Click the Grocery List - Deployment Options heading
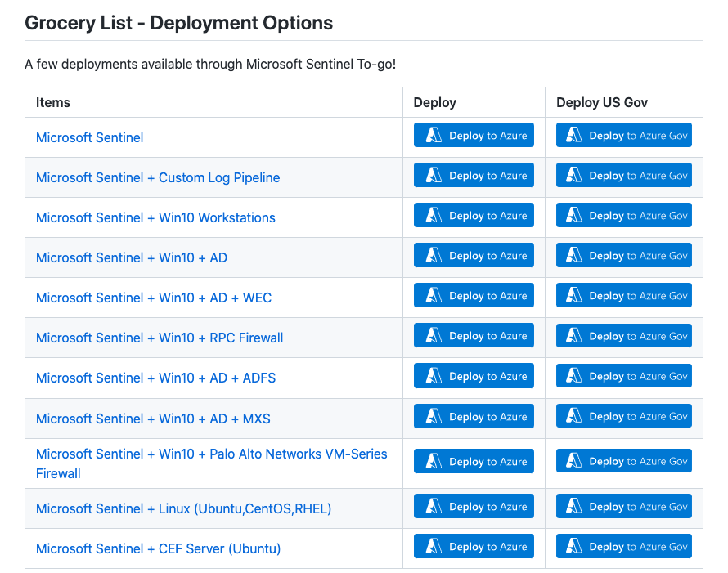 point(179,23)
